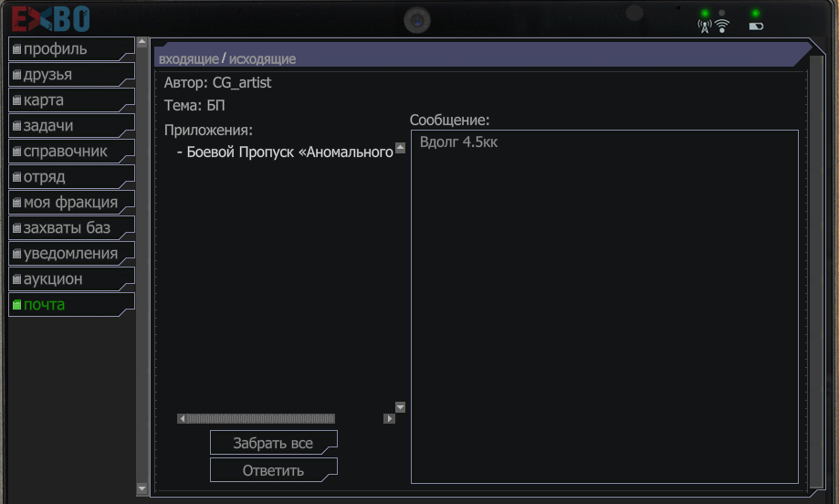This screenshot has height=504, width=839.
Task: Open the friends list (друзья)
Action: coord(70,74)
